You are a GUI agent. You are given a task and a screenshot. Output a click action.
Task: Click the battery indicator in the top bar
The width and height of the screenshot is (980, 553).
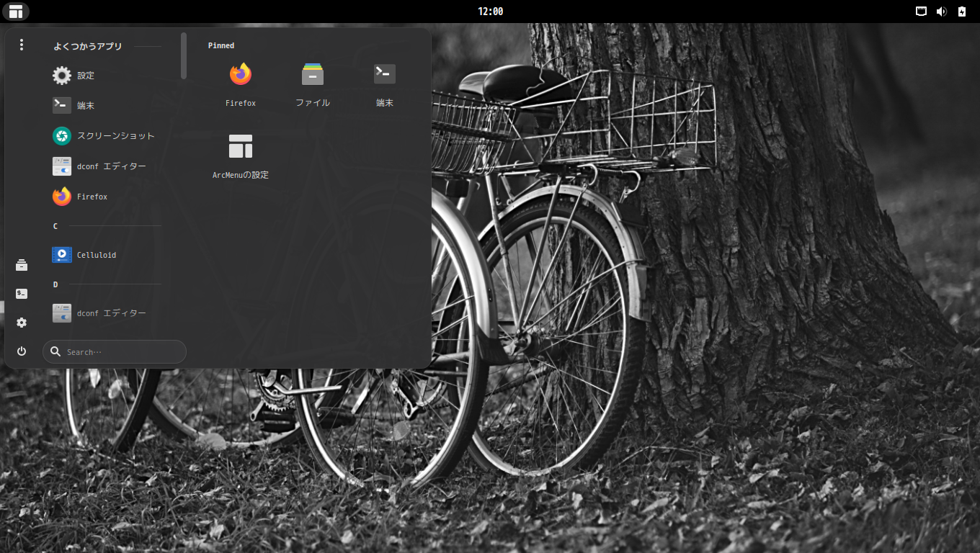(962, 11)
